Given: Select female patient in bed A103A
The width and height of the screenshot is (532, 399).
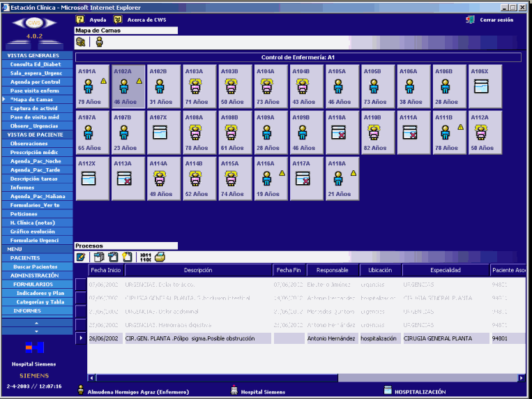Looking at the screenshot, I should pyautogui.click(x=195, y=86).
